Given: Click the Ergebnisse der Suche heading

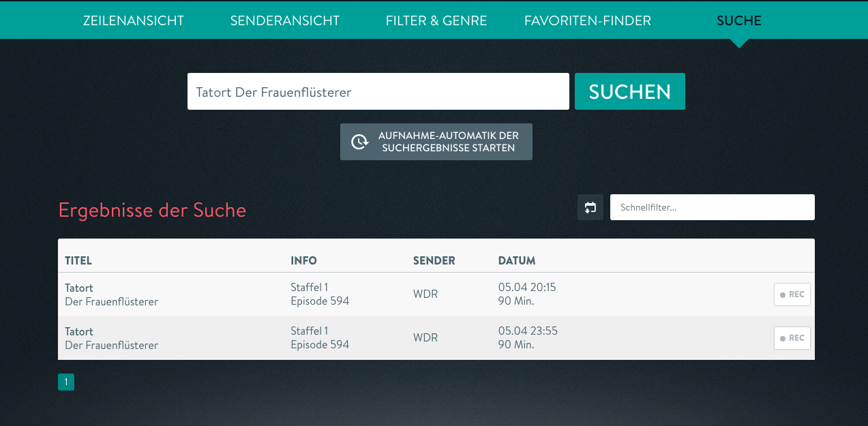Looking at the screenshot, I should [152, 210].
